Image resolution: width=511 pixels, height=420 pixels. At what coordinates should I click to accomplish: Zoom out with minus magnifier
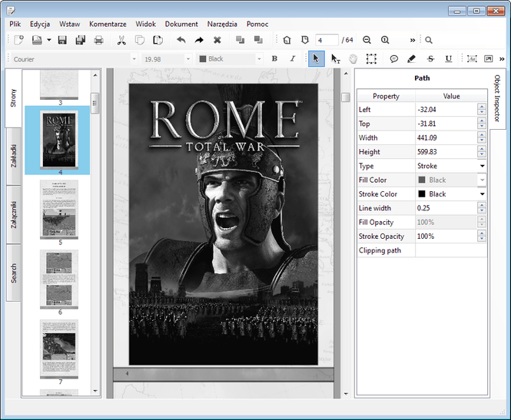[367, 40]
